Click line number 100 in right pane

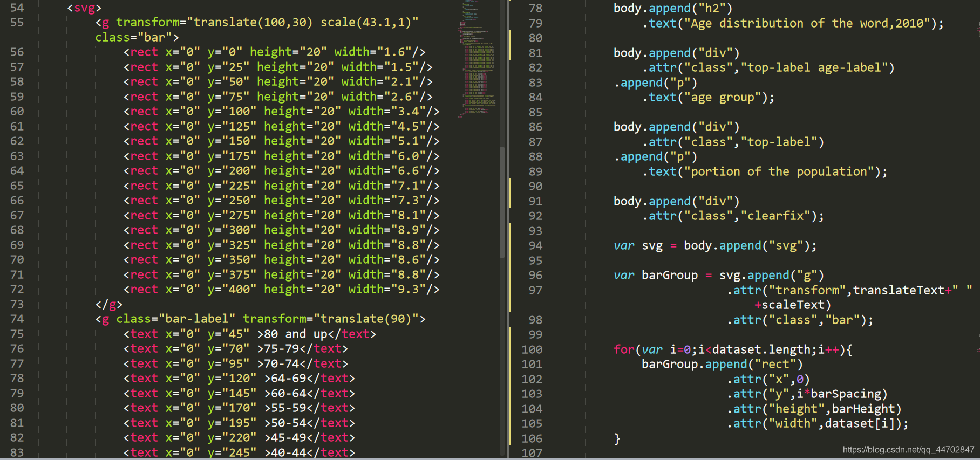point(532,349)
